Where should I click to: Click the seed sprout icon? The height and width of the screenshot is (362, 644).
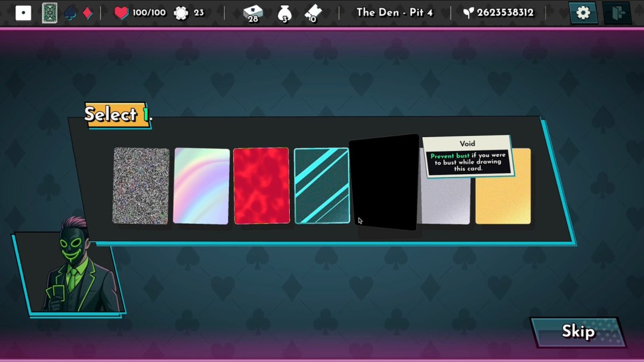(469, 13)
